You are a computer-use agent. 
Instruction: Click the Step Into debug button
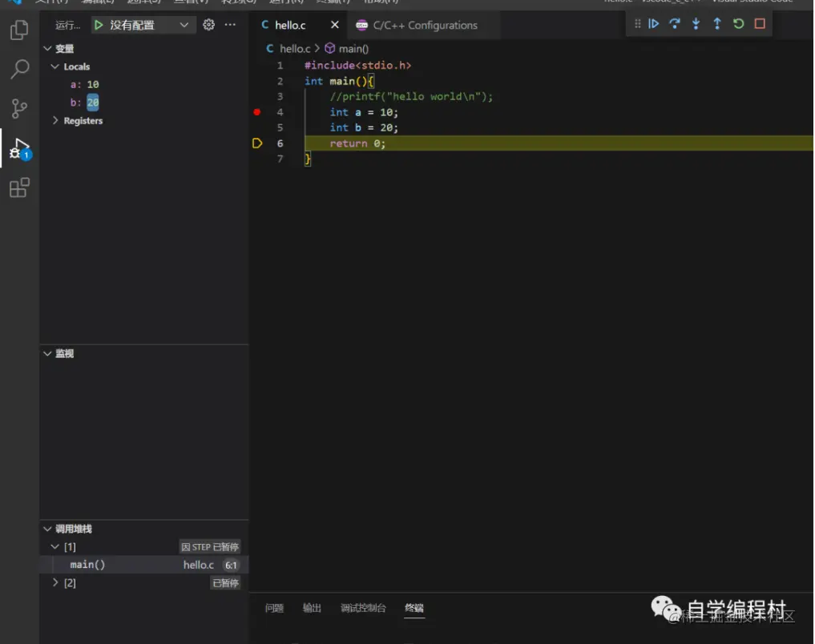tap(696, 24)
